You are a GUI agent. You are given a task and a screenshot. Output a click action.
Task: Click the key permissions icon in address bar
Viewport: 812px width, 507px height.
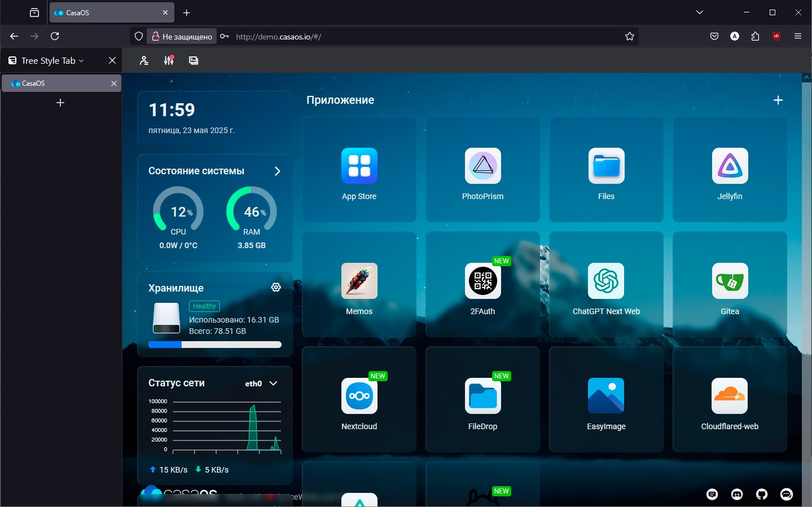point(225,36)
